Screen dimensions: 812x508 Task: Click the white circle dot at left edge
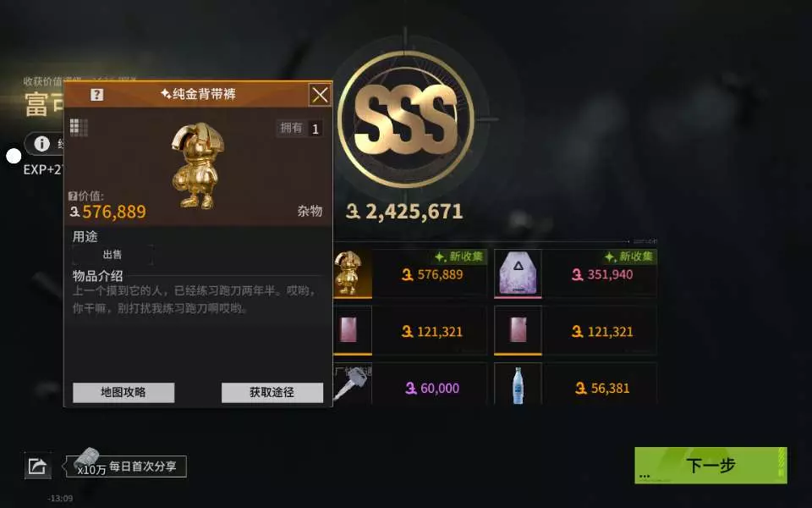point(14,156)
